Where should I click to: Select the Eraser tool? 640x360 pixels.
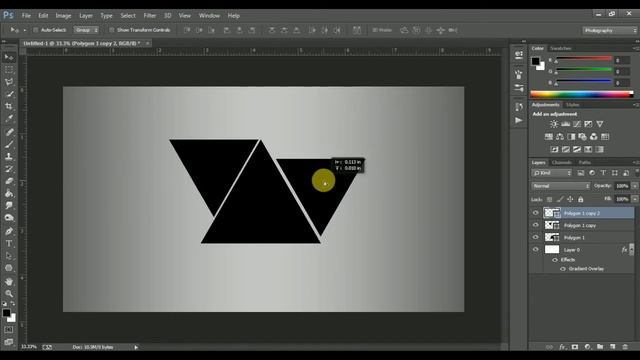[9, 181]
